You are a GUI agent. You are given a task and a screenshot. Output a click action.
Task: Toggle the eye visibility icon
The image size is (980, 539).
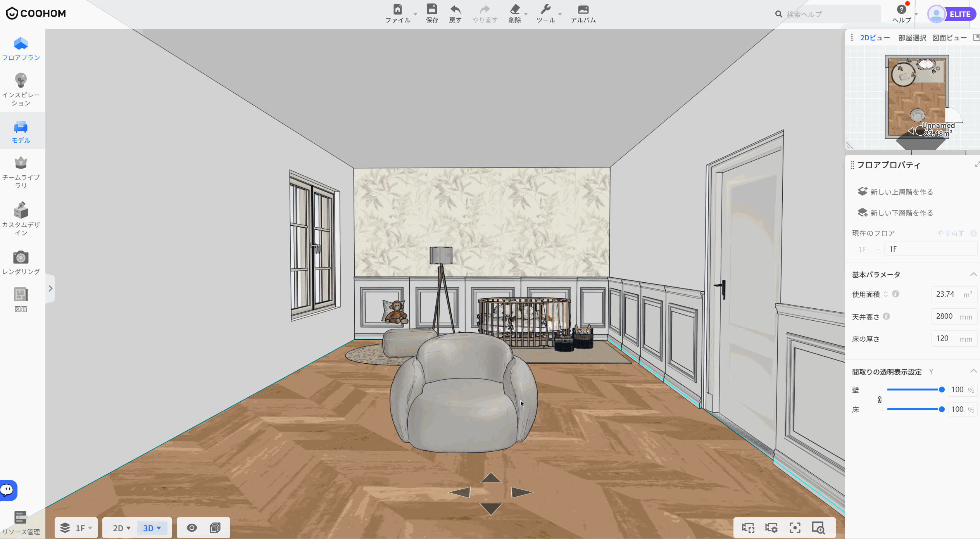[x=192, y=528]
